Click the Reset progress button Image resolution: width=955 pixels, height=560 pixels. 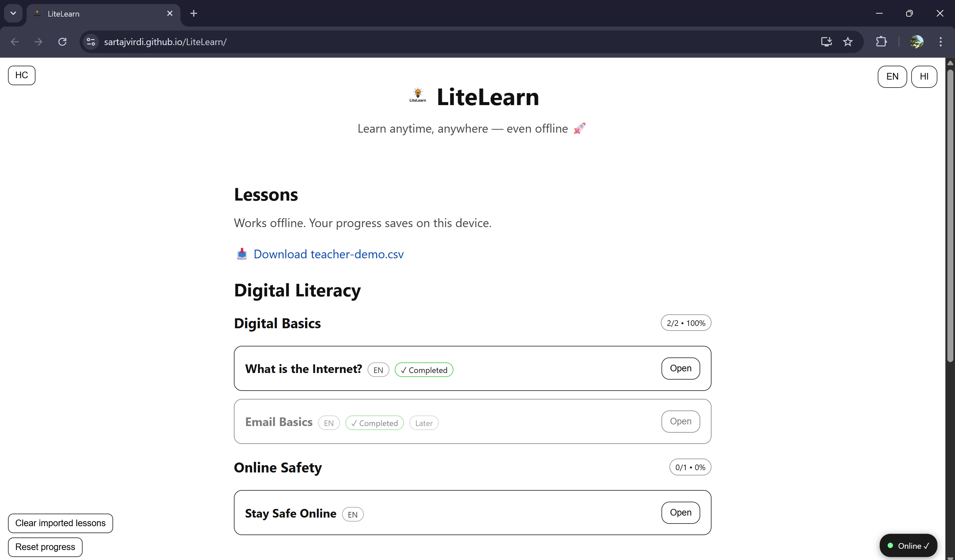click(45, 547)
